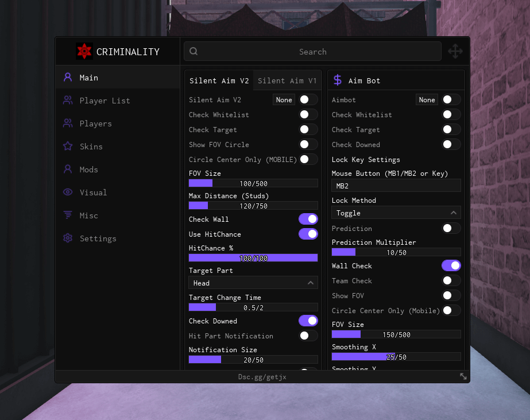
Task: Click the move-window arrows icon
Action: pyautogui.click(x=455, y=51)
